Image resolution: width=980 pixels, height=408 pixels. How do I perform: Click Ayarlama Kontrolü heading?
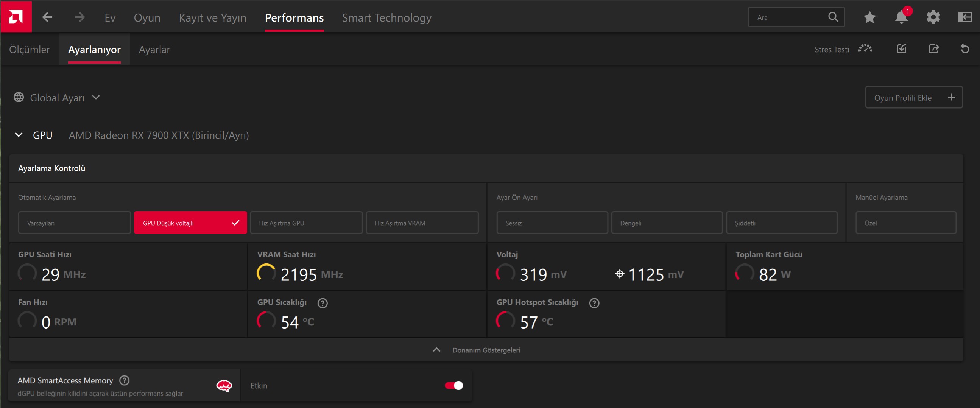[51, 168]
